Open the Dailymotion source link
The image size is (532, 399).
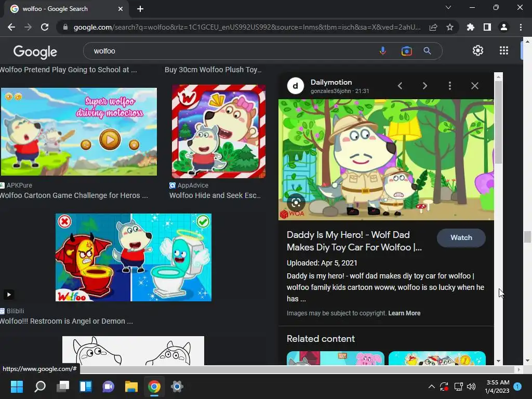pyautogui.click(x=331, y=82)
